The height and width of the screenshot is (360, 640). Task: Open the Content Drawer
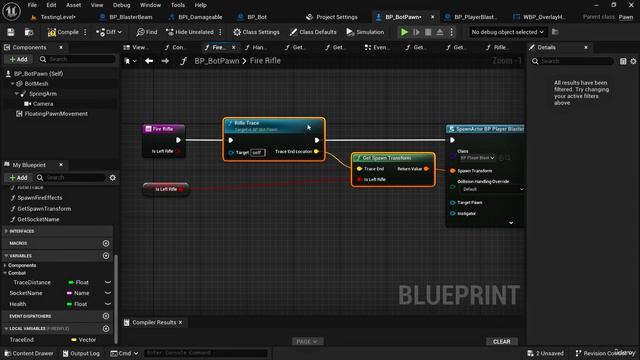pyautogui.click(x=29, y=353)
